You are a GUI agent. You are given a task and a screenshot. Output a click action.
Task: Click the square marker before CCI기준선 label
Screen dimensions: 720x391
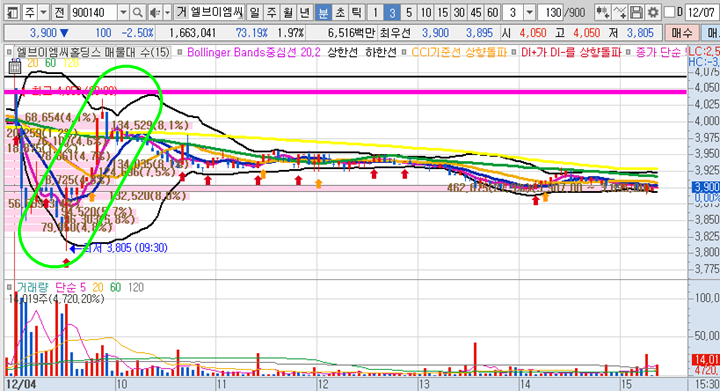tap(404, 52)
